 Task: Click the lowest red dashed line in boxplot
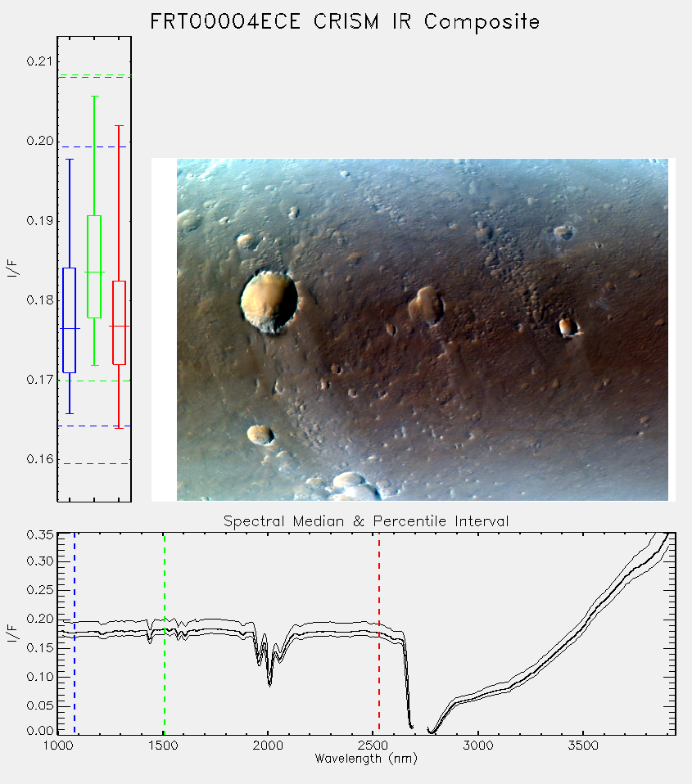tap(94, 463)
